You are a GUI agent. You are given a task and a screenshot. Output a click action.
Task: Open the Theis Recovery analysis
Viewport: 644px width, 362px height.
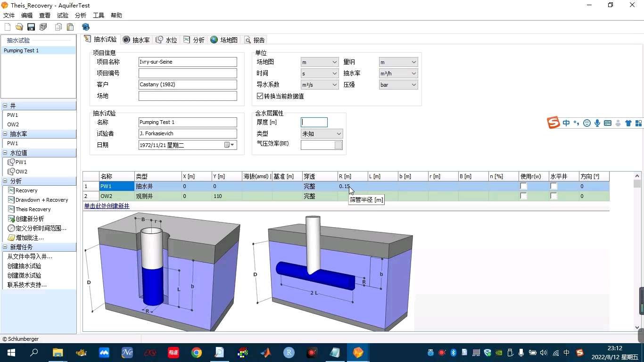(33, 209)
